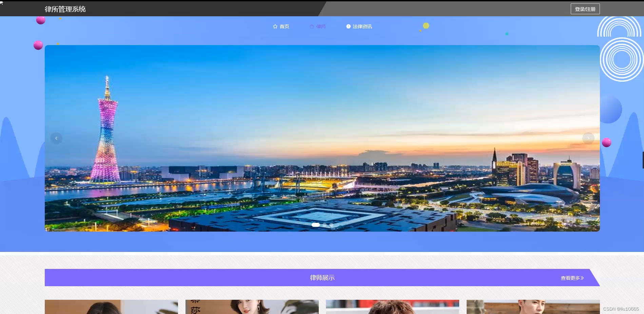Show the previous carousel slide
The height and width of the screenshot is (314, 644).
tap(56, 138)
